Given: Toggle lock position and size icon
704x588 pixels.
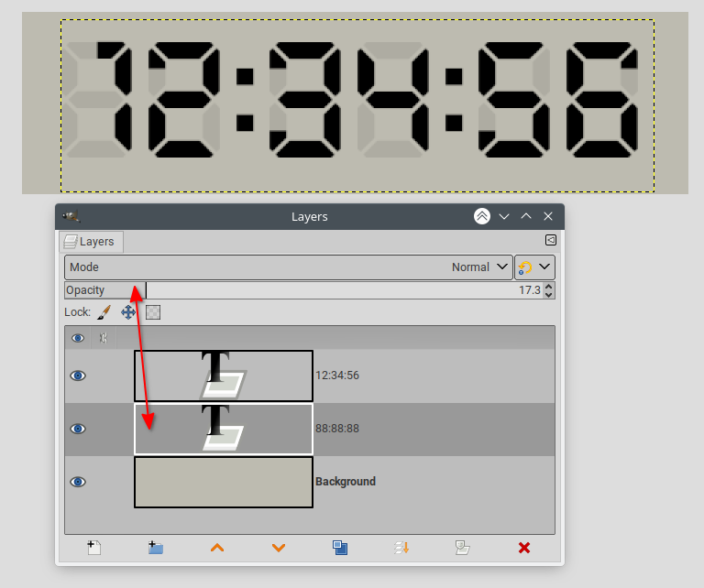Looking at the screenshot, I should point(128,312).
